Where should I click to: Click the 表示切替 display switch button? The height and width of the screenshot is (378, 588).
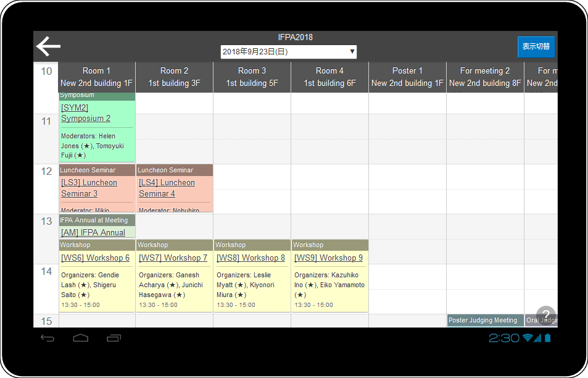coord(536,46)
